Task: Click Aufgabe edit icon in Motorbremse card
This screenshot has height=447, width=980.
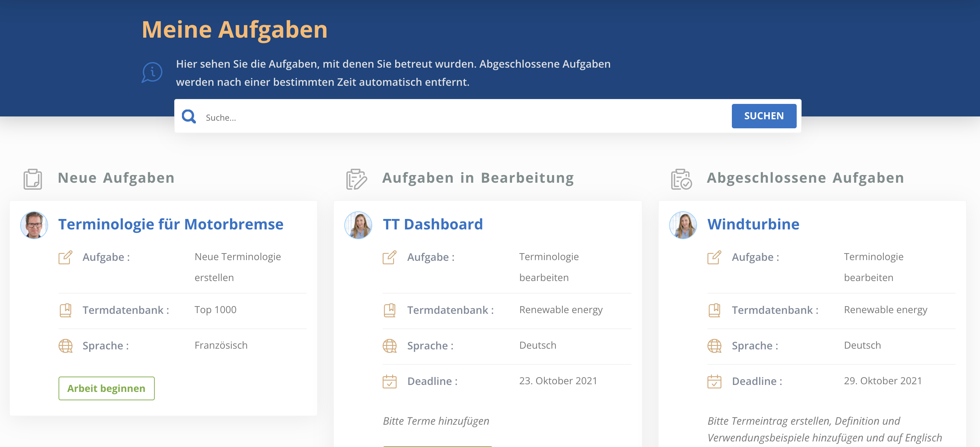Action: (66, 257)
